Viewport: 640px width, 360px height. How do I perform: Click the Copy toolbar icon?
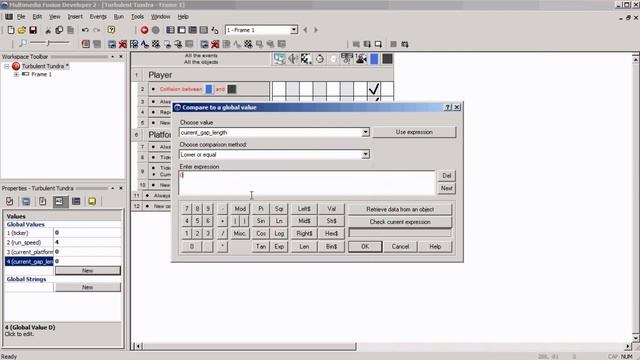tap(59, 30)
